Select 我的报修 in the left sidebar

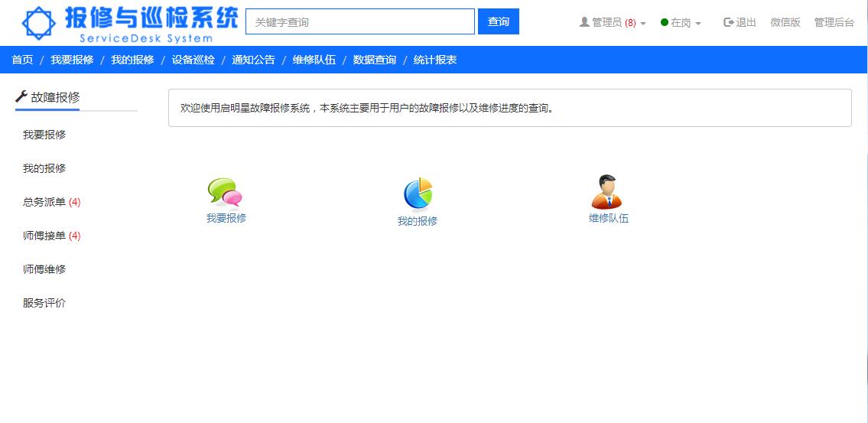(x=44, y=168)
